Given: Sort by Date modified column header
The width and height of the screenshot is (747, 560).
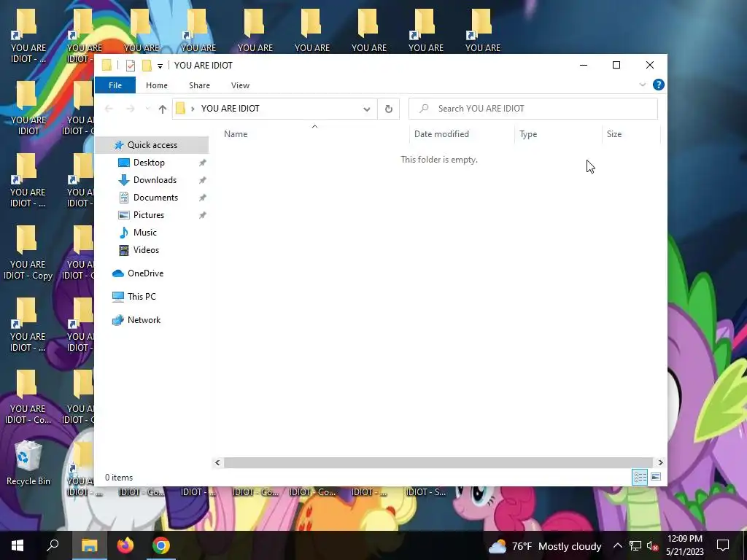Looking at the screenshot, I should [441, 134].
